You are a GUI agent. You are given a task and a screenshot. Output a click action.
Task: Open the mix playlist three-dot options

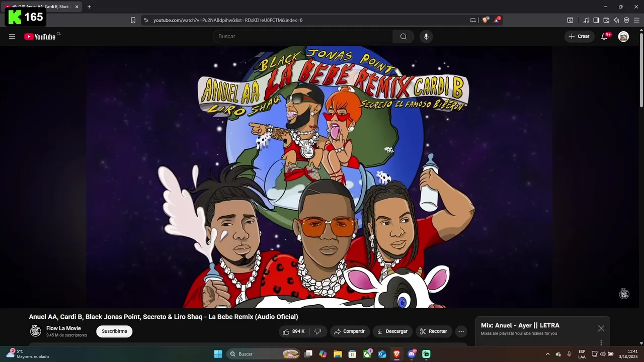601,343
